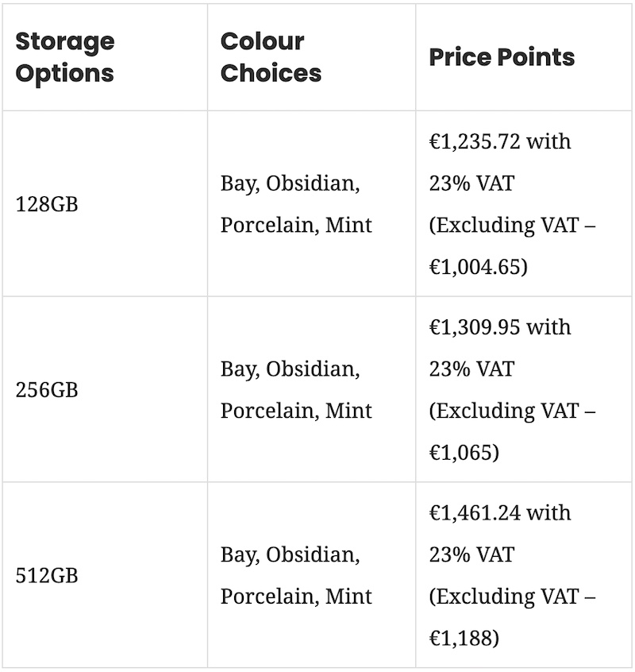Click the €1,188 excluding VAT amount

pyautogui.click(x=464, y=638)
